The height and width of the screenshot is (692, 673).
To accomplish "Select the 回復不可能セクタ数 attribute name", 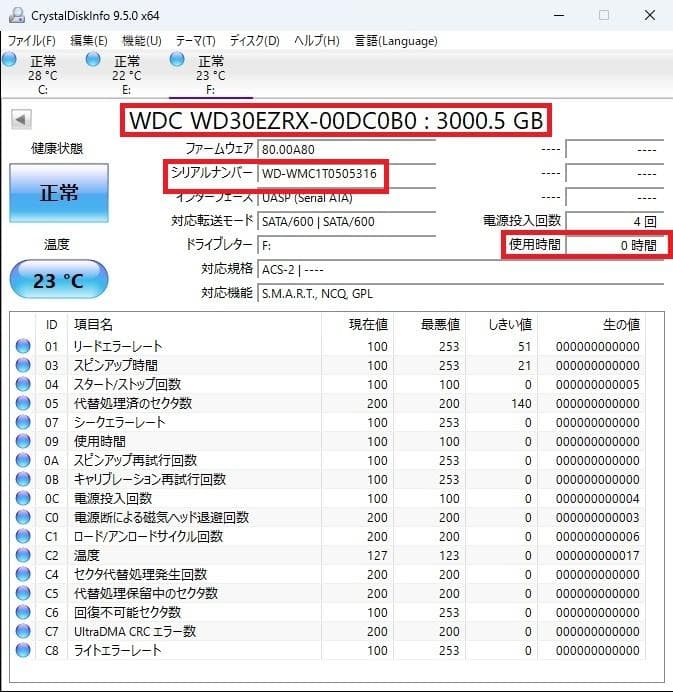I will pyautogui.click(x=128, y=612).
